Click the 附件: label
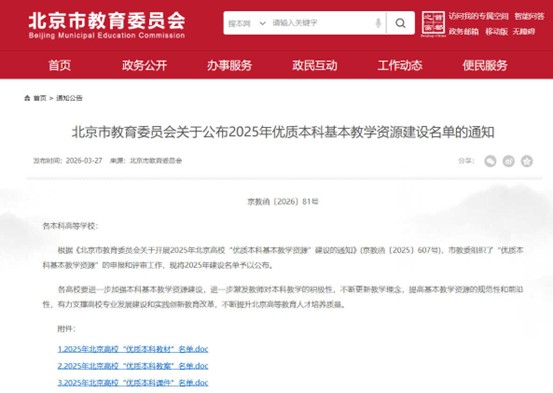The image size is (553, 393). (x=66, y=329)
